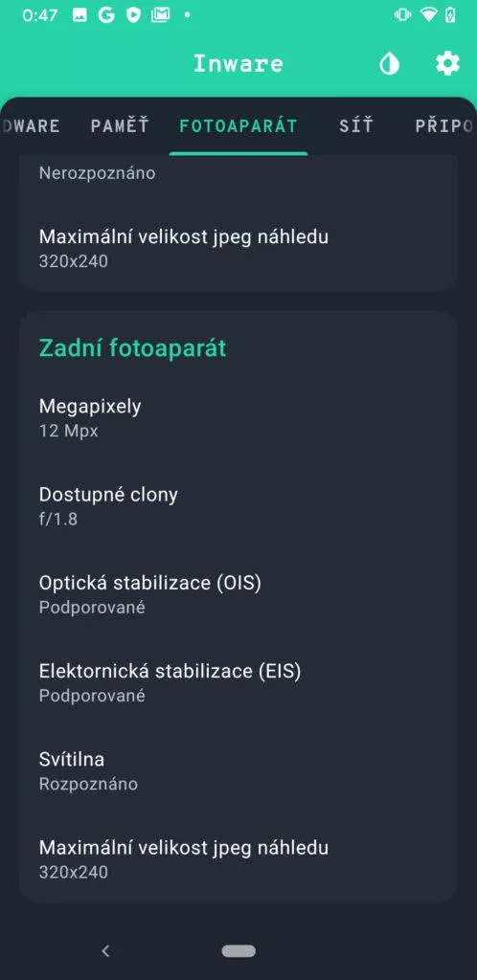Switch to the PAMĚŤ tab
This screenshot has width=477, height=980.
pyautogui.click(x=120, y=125)
